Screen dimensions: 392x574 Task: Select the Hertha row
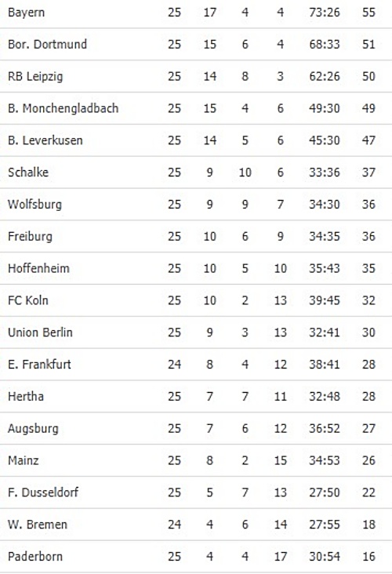tap(196, 397)
